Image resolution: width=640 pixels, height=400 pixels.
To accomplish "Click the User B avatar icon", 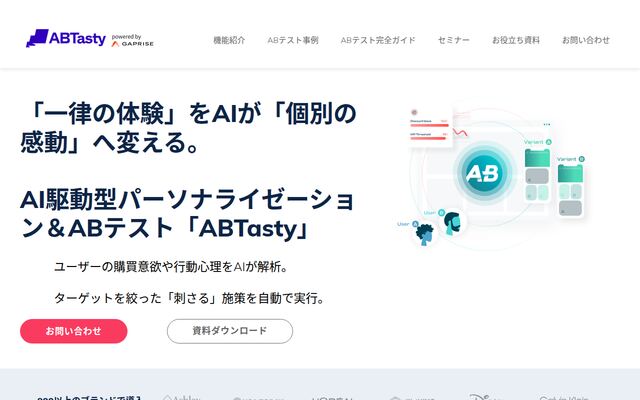I will [452, 223].
